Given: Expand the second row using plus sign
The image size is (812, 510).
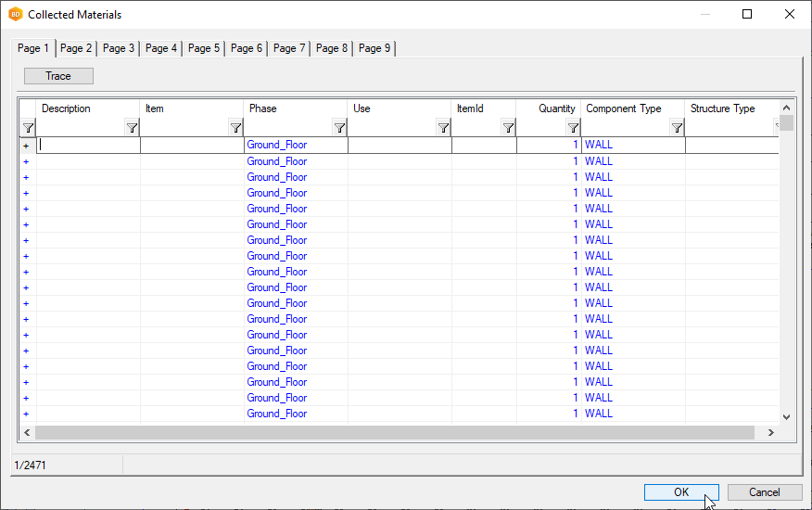Looking at the screenshot, I should click(26, 161).
